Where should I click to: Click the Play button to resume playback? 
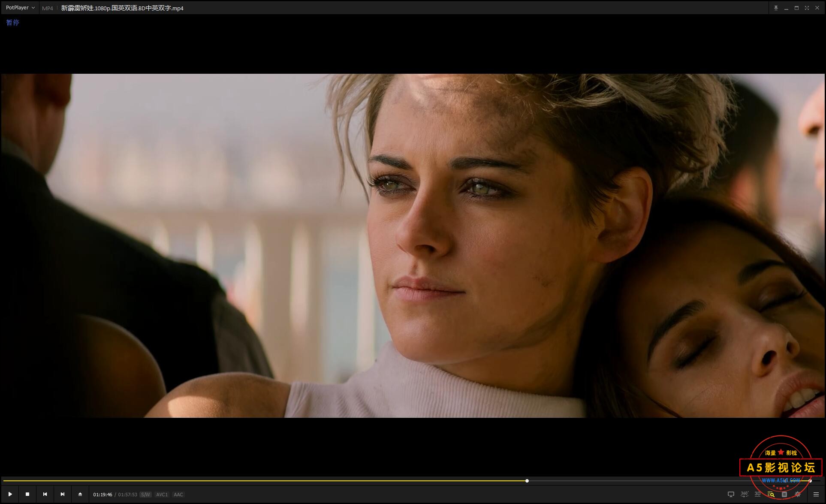[x=10, y=494]
